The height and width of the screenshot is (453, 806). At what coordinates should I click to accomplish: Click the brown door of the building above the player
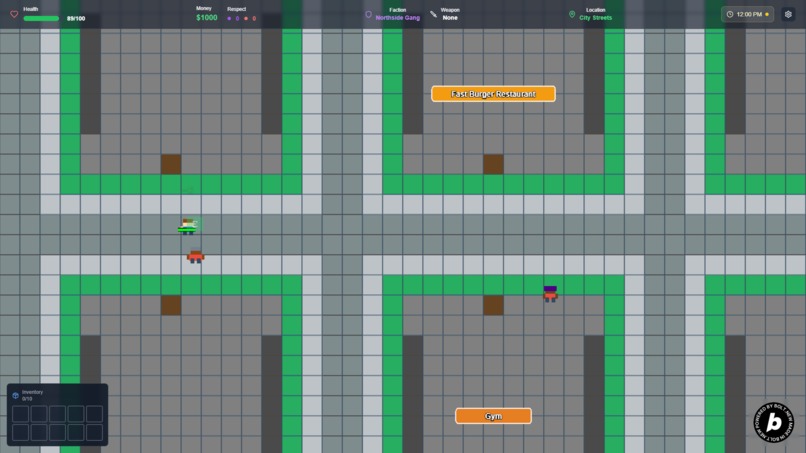(x=171, y=164)
